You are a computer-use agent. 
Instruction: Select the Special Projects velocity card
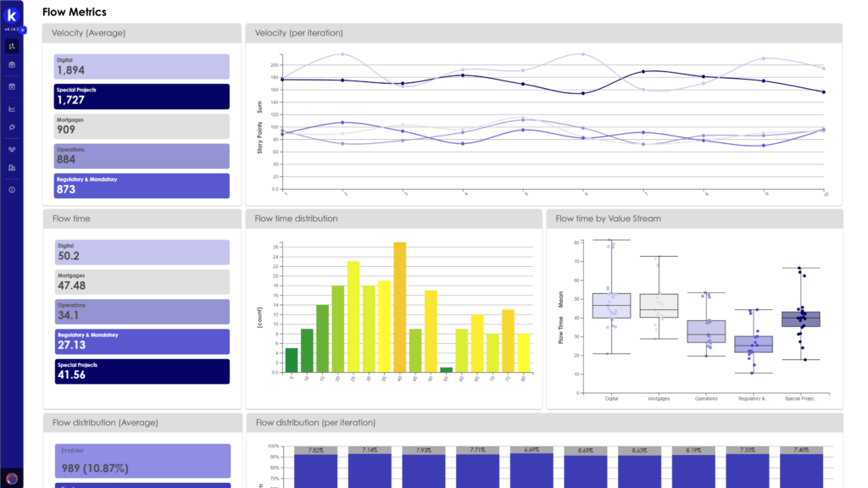141,95
